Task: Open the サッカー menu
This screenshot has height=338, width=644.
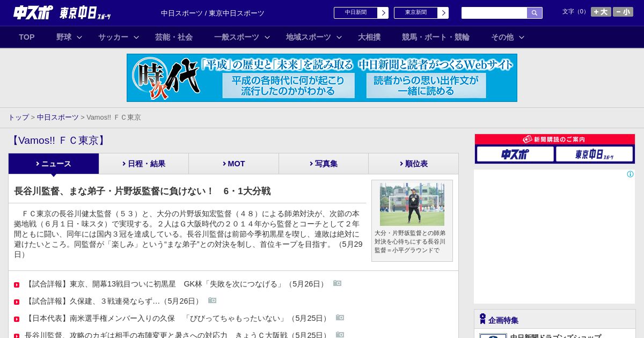Action: tap(113, 37)
